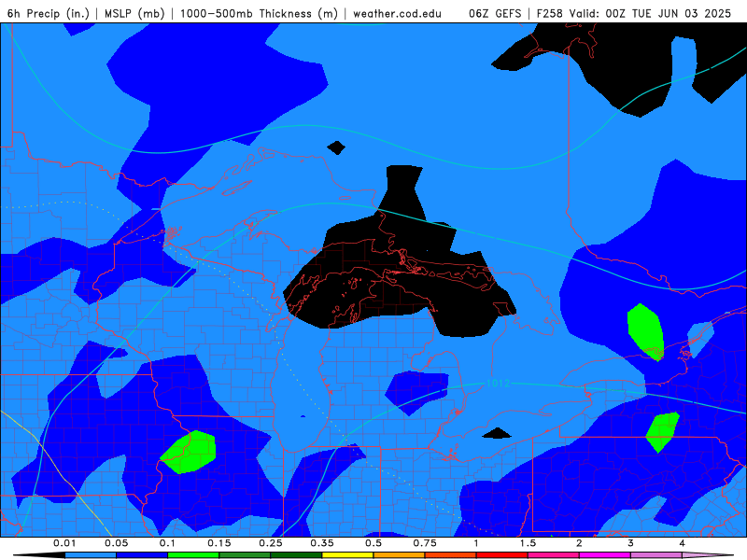Click the legend value '4'

[683, 543]
